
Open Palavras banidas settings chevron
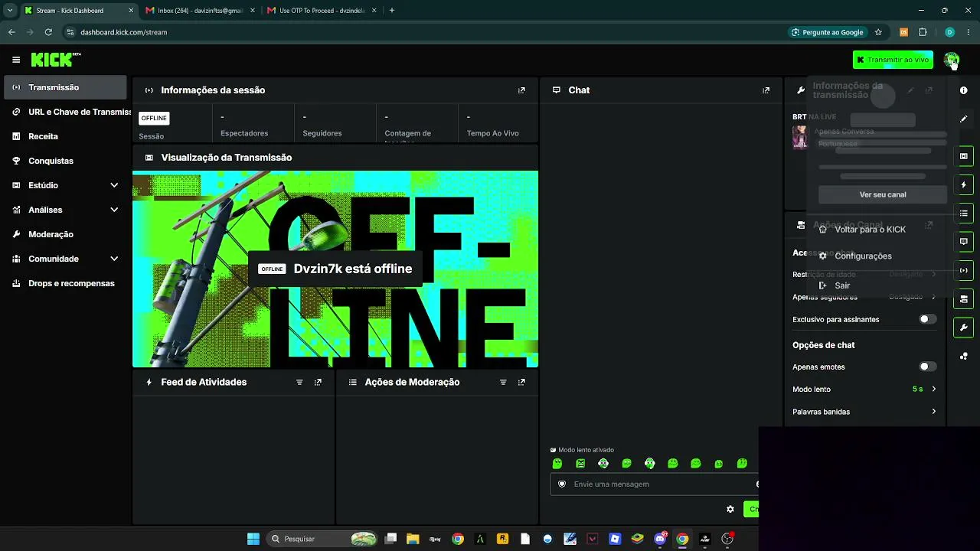933,412
